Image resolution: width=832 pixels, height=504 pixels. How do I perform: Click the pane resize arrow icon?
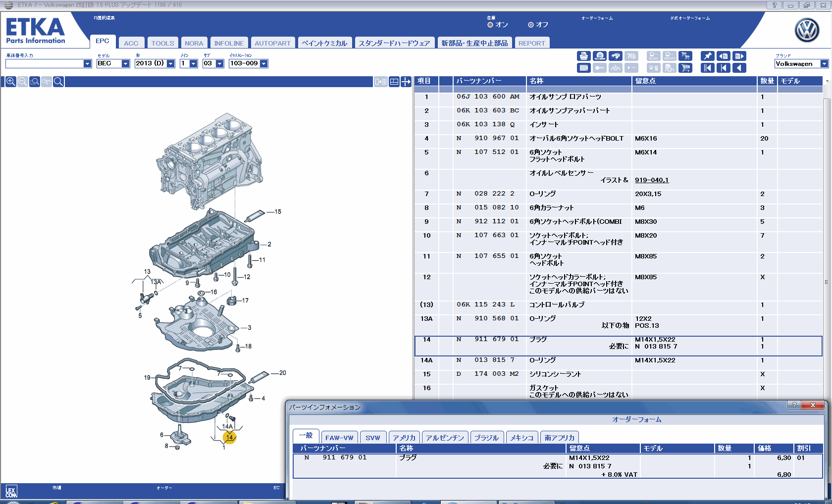pos(406,82)
